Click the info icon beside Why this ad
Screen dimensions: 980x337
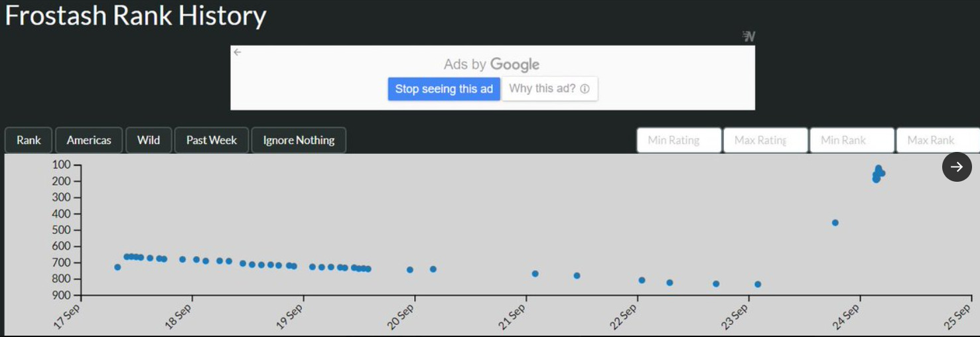tap(585, 89)
